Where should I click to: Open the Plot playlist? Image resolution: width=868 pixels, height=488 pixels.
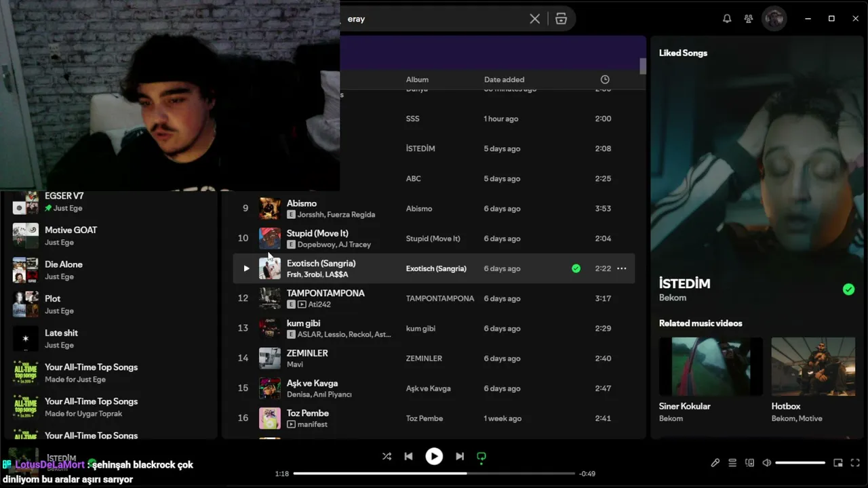coord(112,304)
